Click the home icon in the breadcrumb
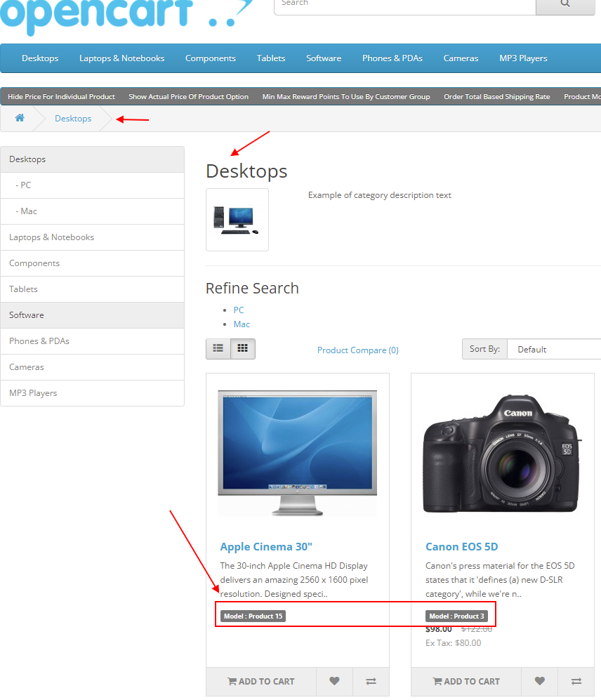Viewport: 601px width, 700px height. pos(19,118)
